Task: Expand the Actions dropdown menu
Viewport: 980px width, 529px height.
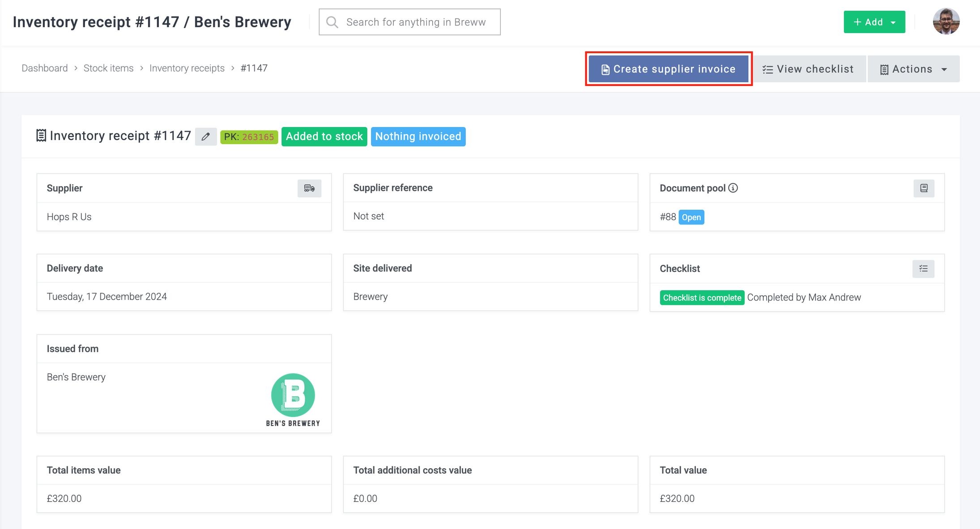Action: coord(913,69)
